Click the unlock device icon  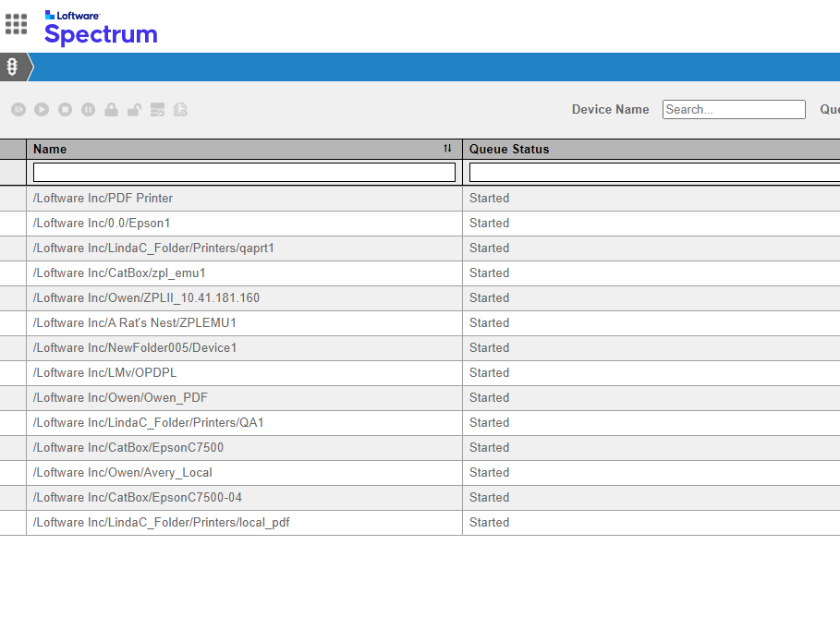coord(135,110)
